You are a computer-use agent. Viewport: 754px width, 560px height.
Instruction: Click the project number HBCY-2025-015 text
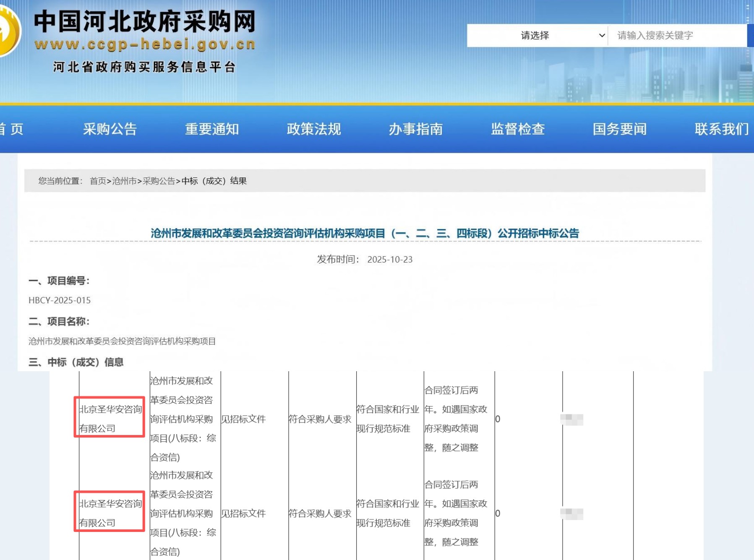coord(60,300)
